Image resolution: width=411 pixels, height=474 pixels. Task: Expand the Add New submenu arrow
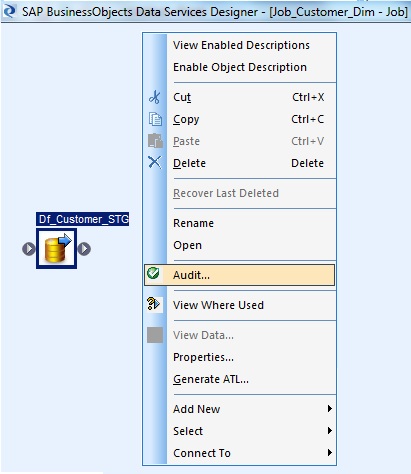coord(330,409)
